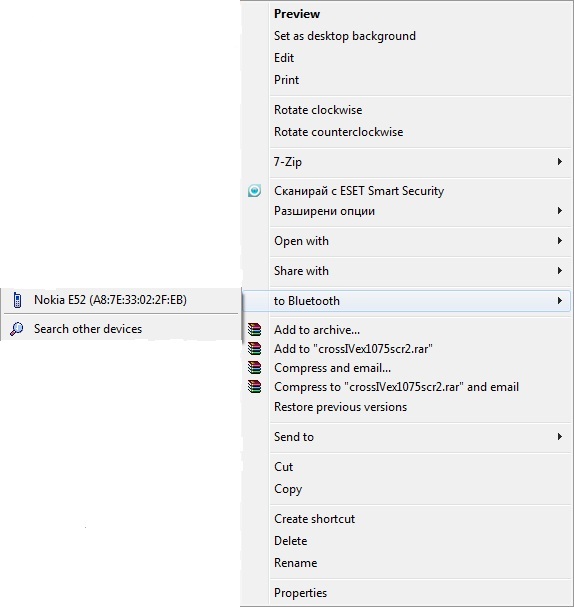The height and width of the screenshot is (607, 574).
Task: Click the WinRAR icon next to Compress to rar and email
Action: [x=254, y=387]
